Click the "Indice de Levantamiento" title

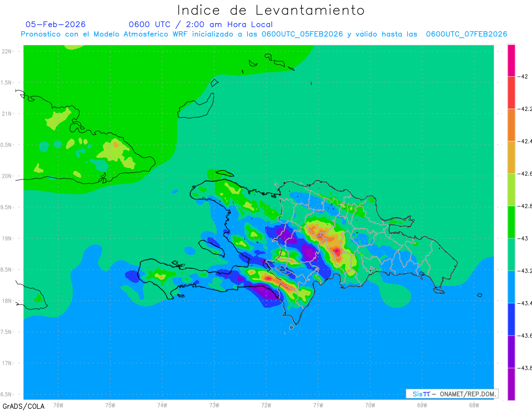tap(271, 10)
